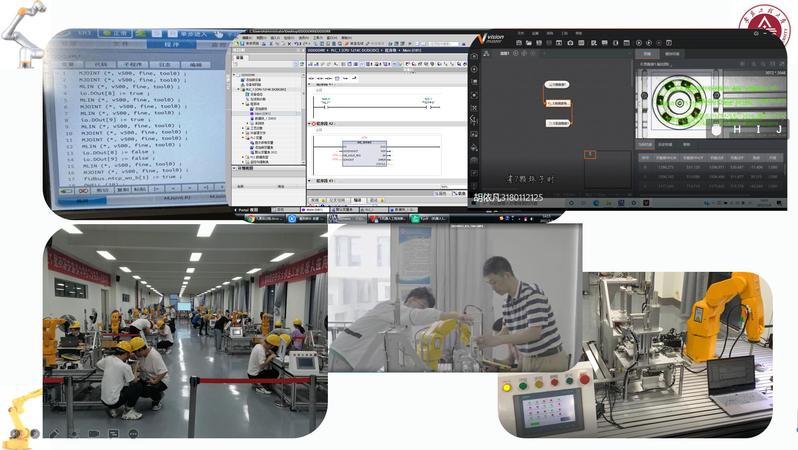Click the middle highlighted flow node
The height and width of the screenshot is (450, 798).
click(x=557, y=103)
